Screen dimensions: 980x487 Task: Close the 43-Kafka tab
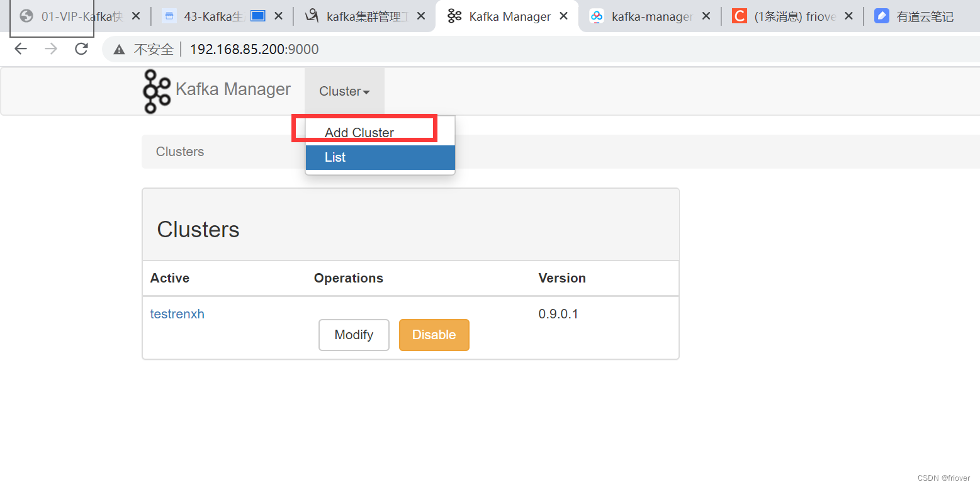point(278,16)
